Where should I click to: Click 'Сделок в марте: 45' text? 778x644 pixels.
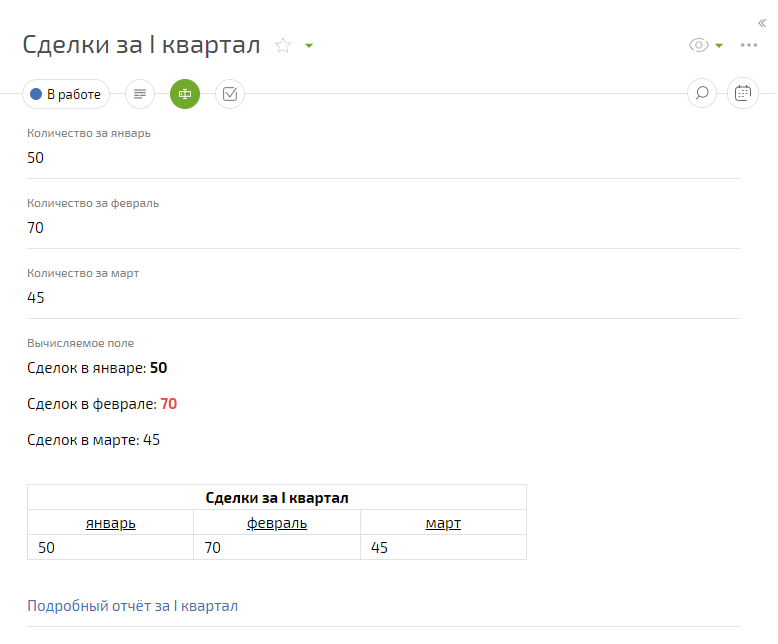coord(93,440)
